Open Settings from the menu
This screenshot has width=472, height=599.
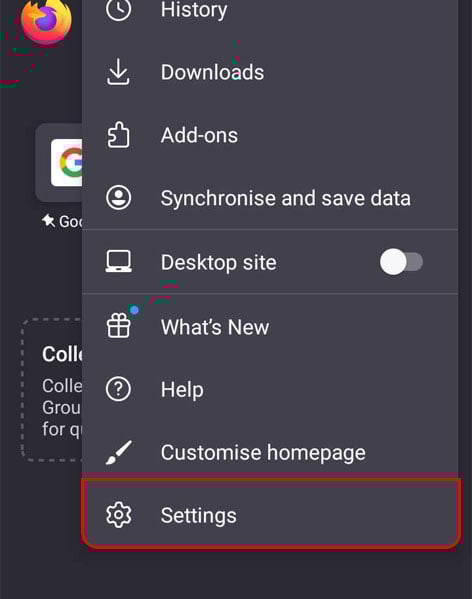[270, 514]
